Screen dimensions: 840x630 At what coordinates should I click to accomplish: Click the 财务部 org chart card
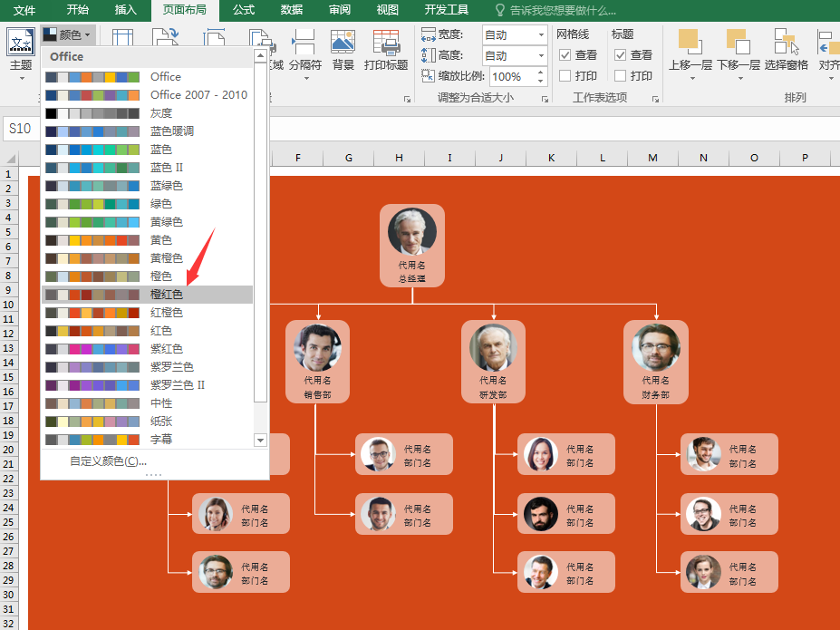[656, 362]
